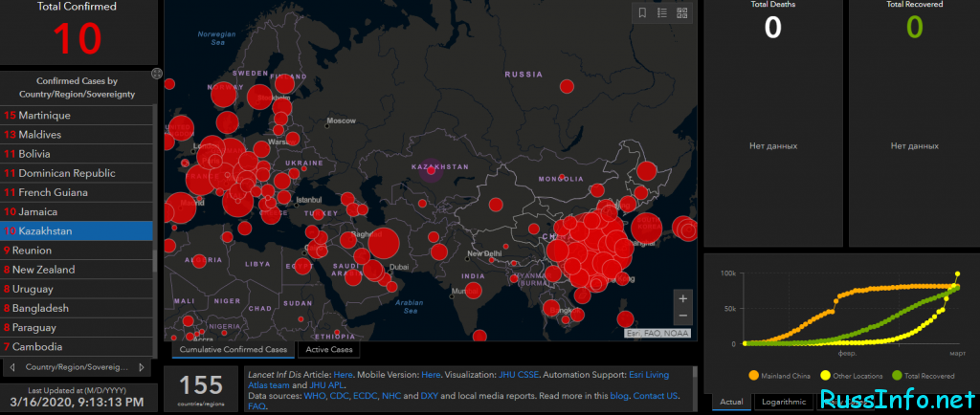Open the WHO data source link
The image size is (980, 415).
(314, 396)
